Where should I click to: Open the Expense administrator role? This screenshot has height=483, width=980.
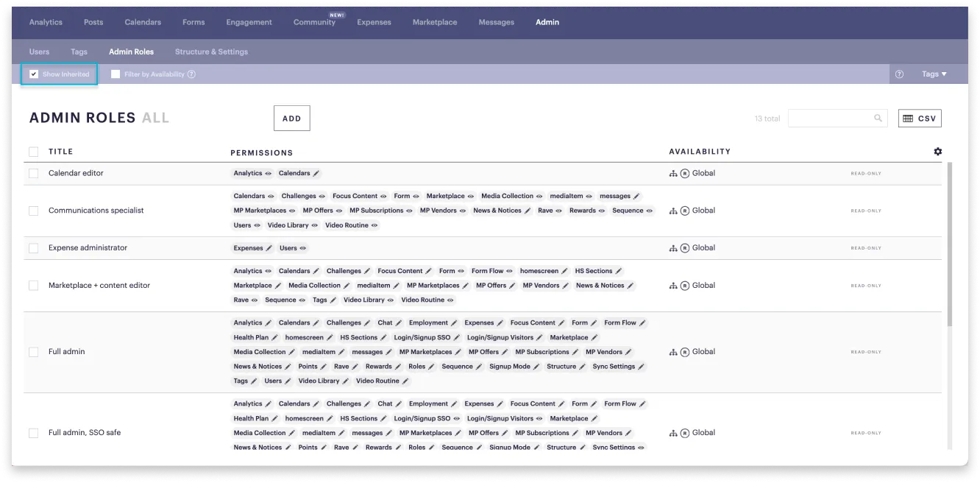88,248
